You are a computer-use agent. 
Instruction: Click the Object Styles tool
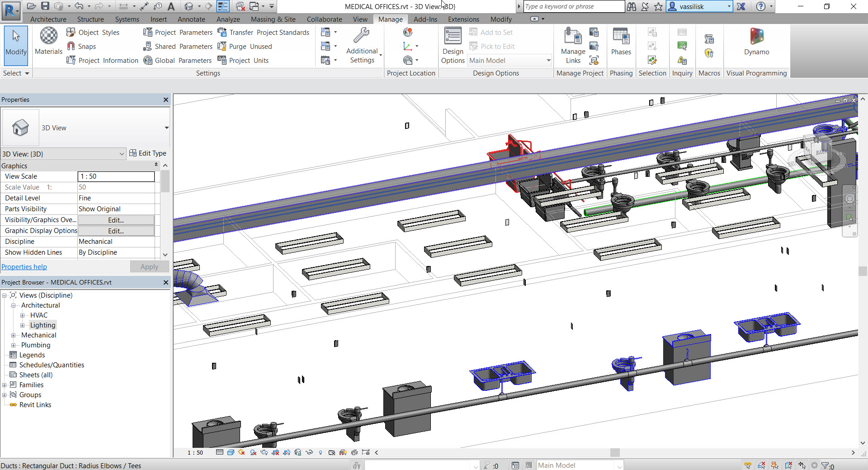pyautogui.click(x=93, y=32)
